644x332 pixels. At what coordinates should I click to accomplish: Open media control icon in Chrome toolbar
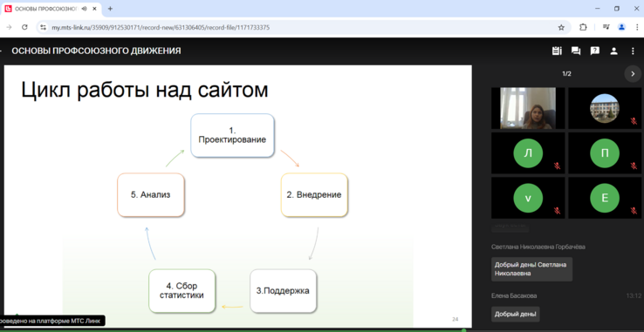[606, 28]
